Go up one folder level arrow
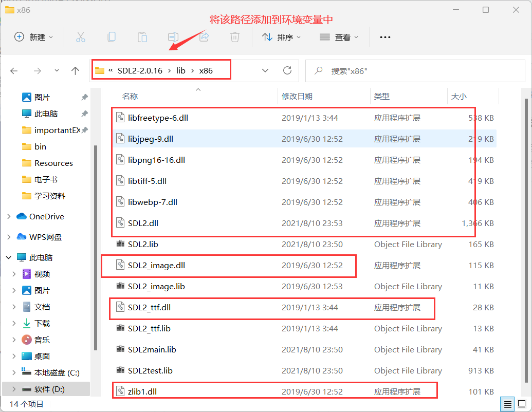The height and width of the screenshot is (412, 532). click(76, 71)
